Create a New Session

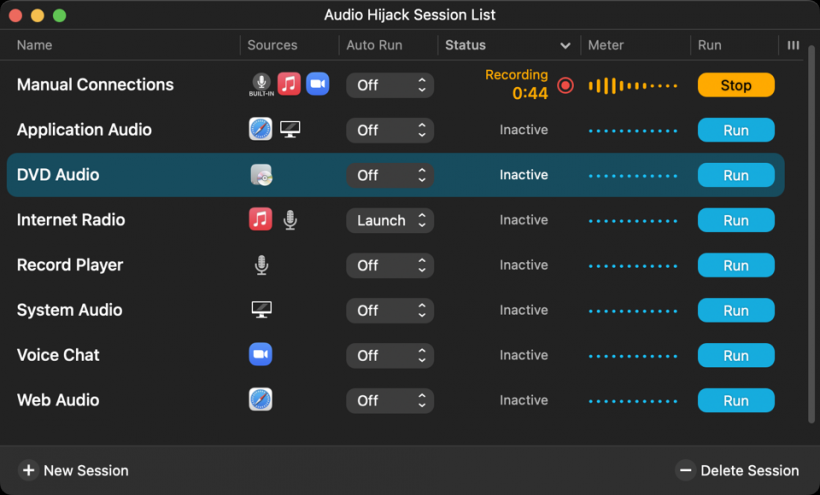coord(74,470)
